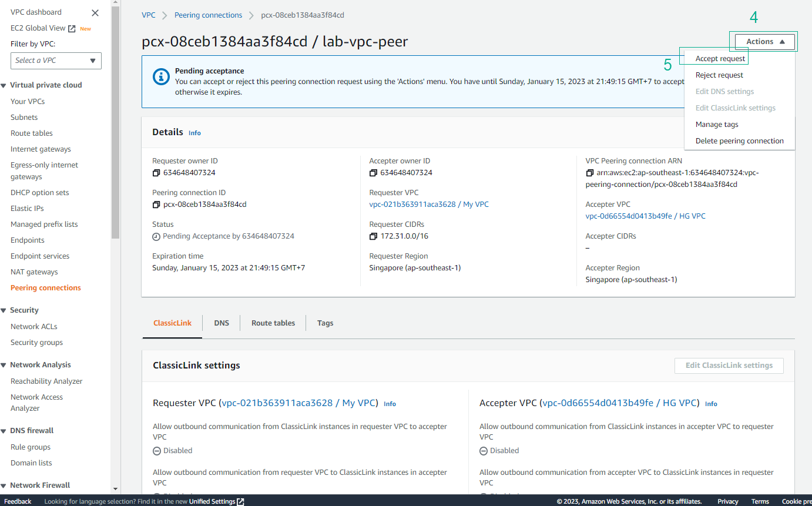Go to Elastic IPs
Viewport: 812px width, 506px height.
point(27,209)
